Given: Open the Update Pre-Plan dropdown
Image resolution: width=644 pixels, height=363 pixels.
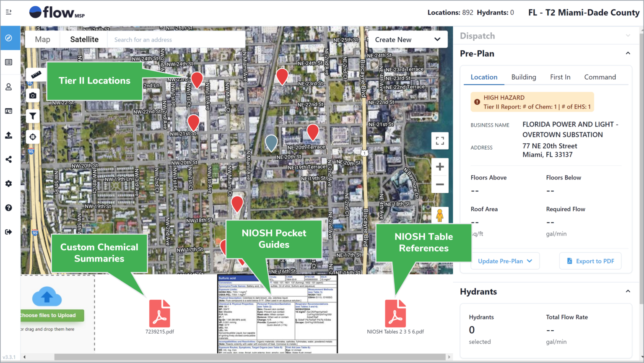Looking at the screenshot, I should point(505,261).
